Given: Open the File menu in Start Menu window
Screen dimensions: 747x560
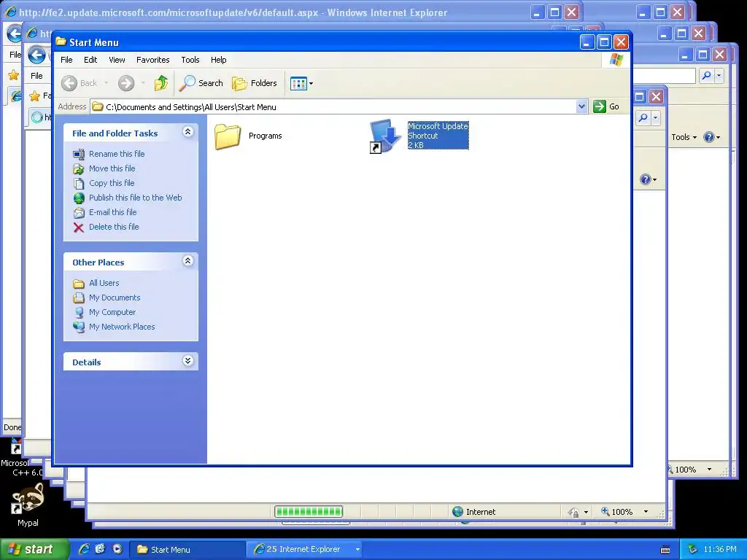Looking at the screenshot, I should pyautogui.click(x=66, y=60).
